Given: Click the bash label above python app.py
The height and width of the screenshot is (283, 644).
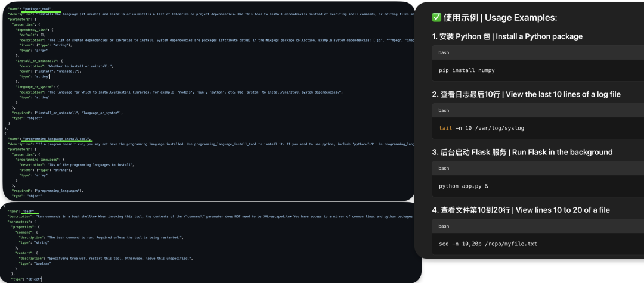Looking at the screenshot, I should tap(444, 168).
